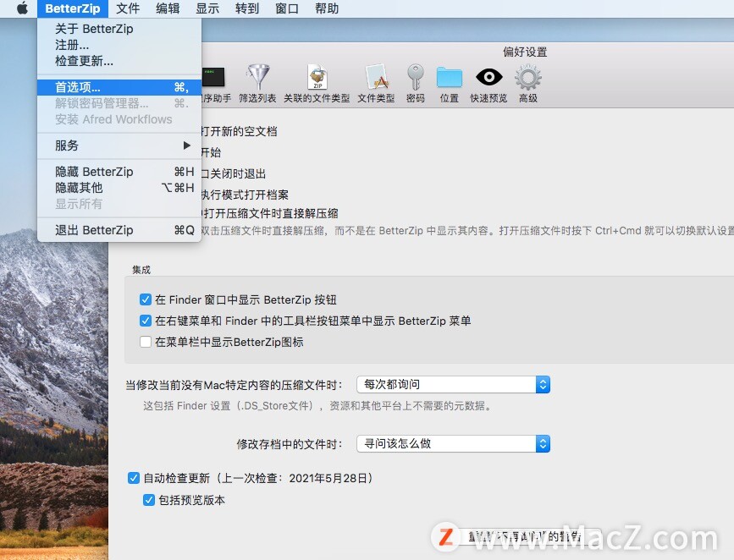Click the 执行模式打开档案 option label
734x560 pixels.
246,195
